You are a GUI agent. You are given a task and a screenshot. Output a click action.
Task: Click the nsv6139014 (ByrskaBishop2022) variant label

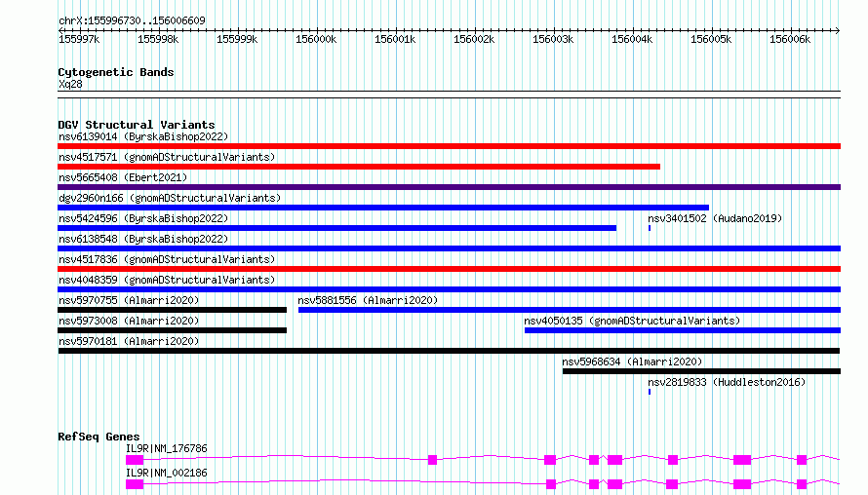click(x=143, y=136)
